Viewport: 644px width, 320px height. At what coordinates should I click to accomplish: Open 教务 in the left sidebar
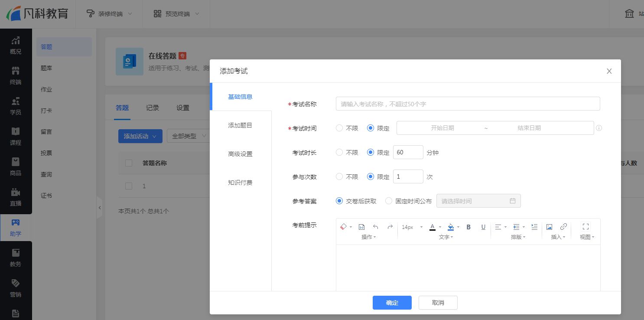[16, 258]
